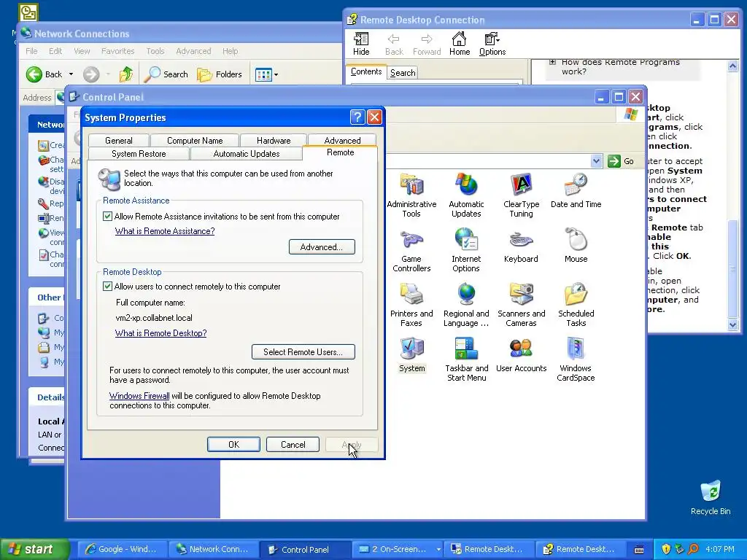Click the help window vertical scrollbar thumb
Screen dimensions: 747x560
coord(732,269)
